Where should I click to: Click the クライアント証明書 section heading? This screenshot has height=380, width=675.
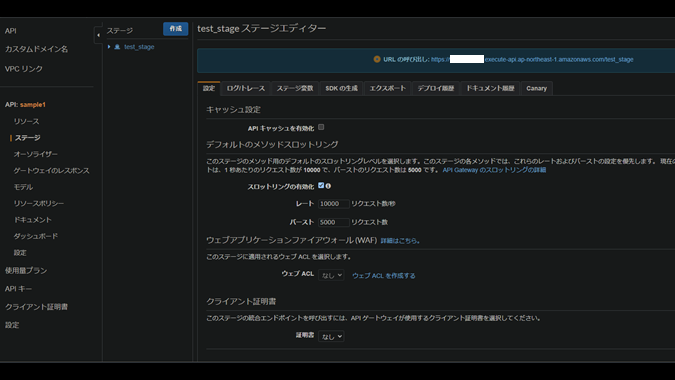click(241, 302)
